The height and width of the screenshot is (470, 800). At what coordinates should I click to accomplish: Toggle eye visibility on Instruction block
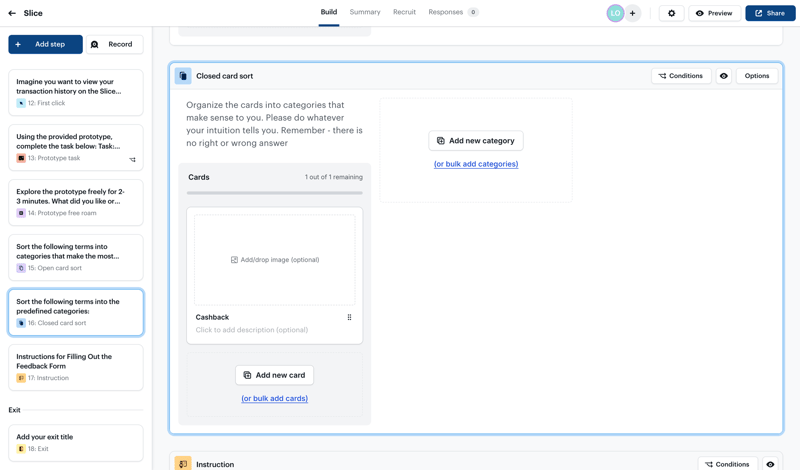point(770,464)
